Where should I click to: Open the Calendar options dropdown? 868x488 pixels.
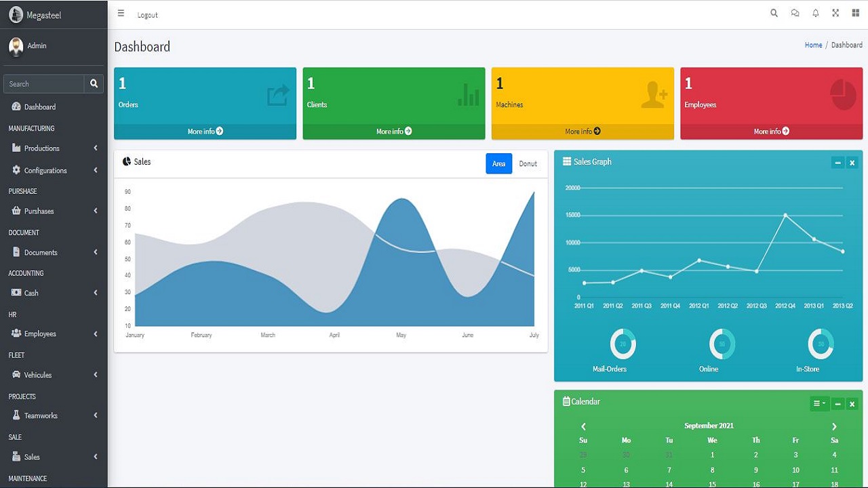[819, 404]
